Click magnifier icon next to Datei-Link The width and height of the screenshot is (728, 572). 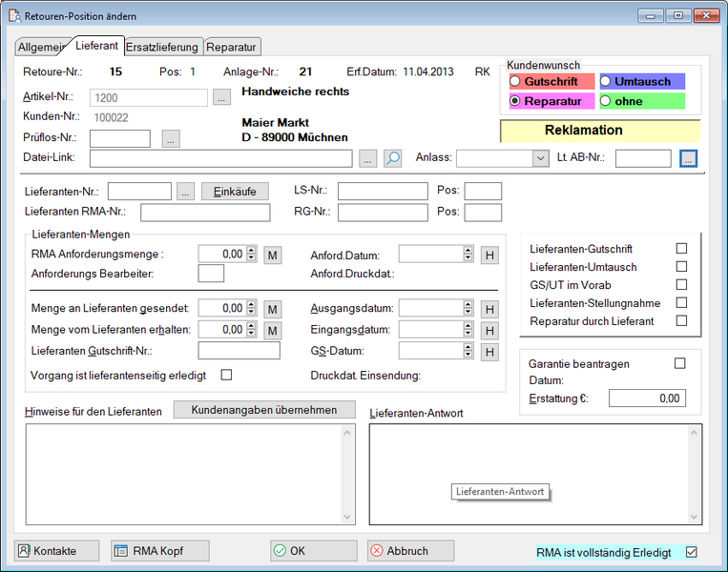pyautogui.click(x=393, y=158)
